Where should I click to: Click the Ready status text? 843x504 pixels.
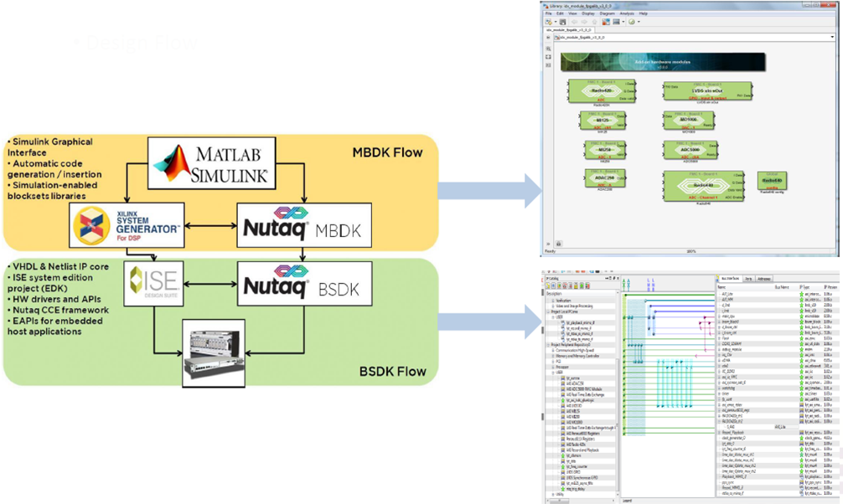(550, 251)
